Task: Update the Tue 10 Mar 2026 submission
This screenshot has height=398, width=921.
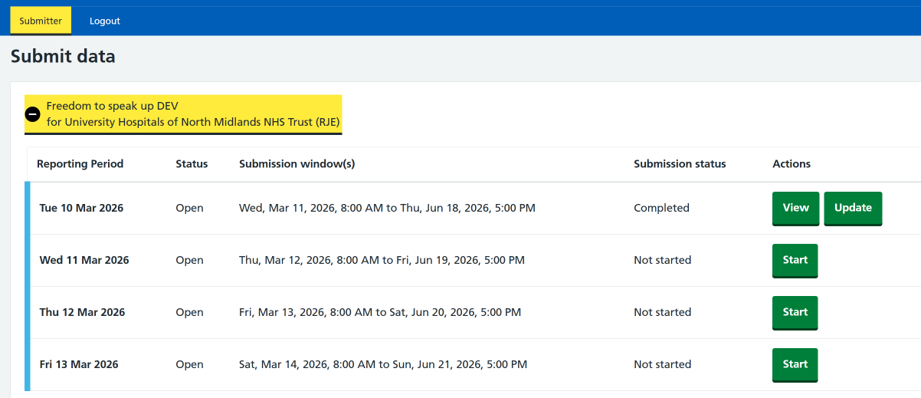Action: (x=853, y=208)
